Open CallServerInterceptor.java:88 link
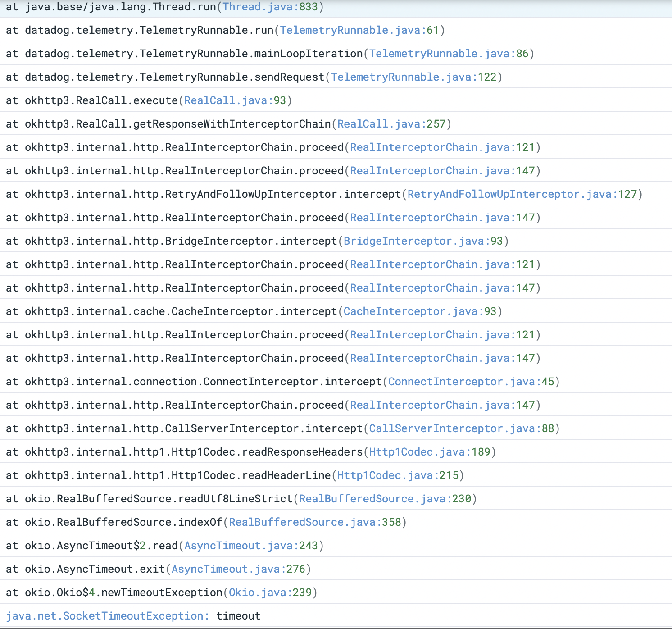Viewport: 672px width, 629px height. click(461, 428)
